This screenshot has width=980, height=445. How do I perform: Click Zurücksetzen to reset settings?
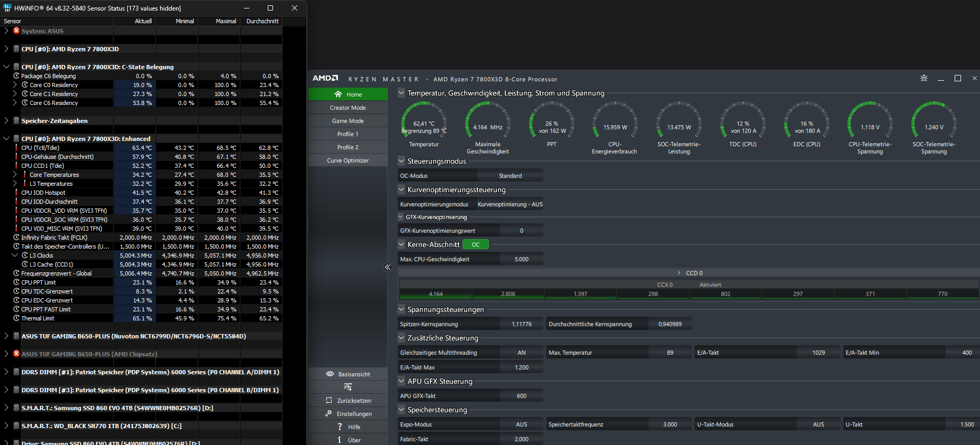pyautogui.click(x=347, y=401)
